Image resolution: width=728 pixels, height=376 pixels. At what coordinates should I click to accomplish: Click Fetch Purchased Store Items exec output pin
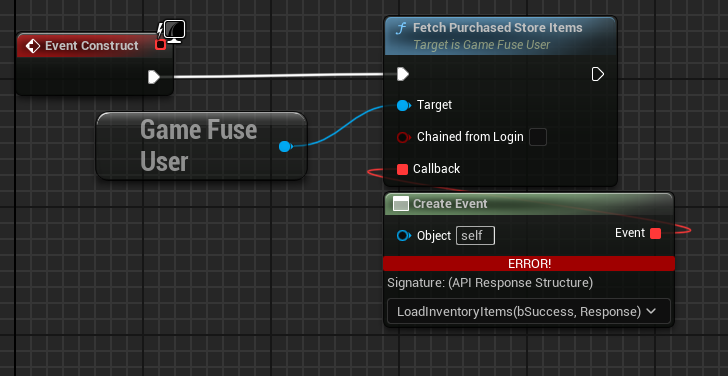[x=598, y=74]
